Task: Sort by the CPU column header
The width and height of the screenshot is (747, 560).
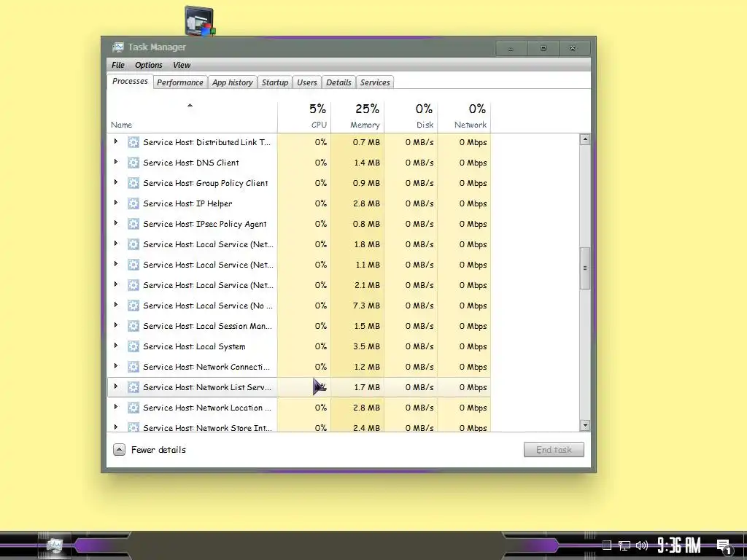Action: coord(304,117)
